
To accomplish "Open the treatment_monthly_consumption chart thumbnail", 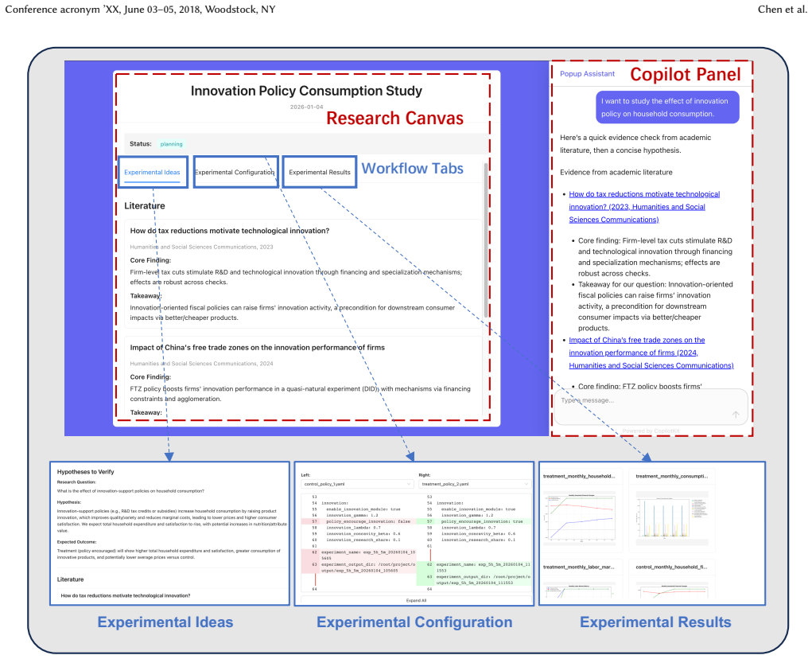I will point(672,511).
